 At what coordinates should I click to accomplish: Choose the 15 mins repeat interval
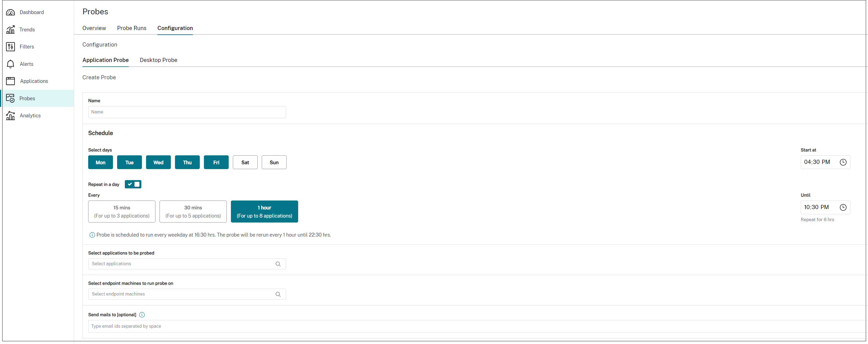click(122, 212)
